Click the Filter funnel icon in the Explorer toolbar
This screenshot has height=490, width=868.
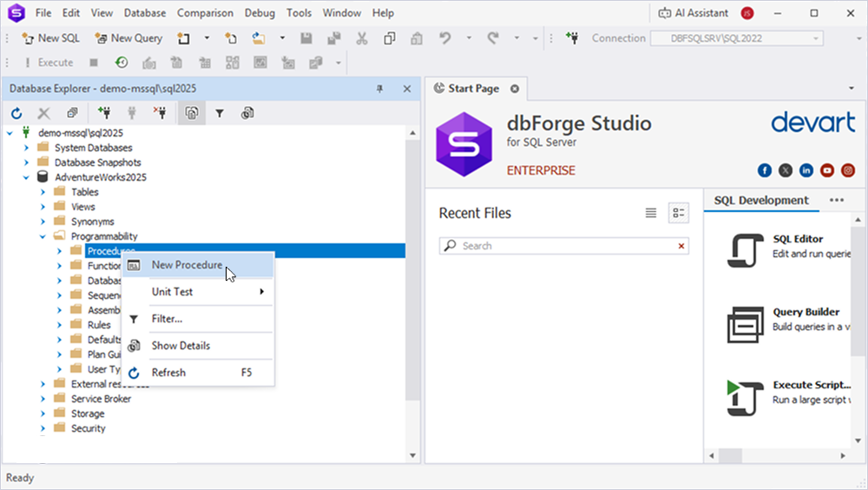(220, 114)
